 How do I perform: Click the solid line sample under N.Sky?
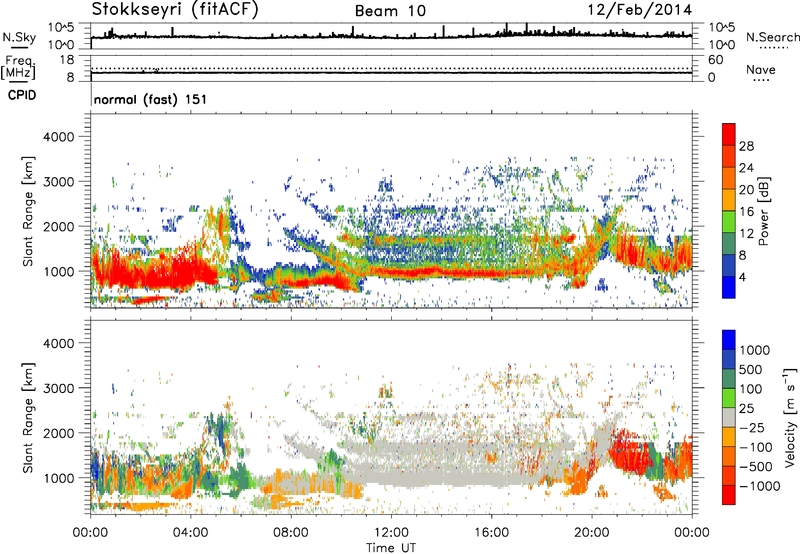pos(19,47)
